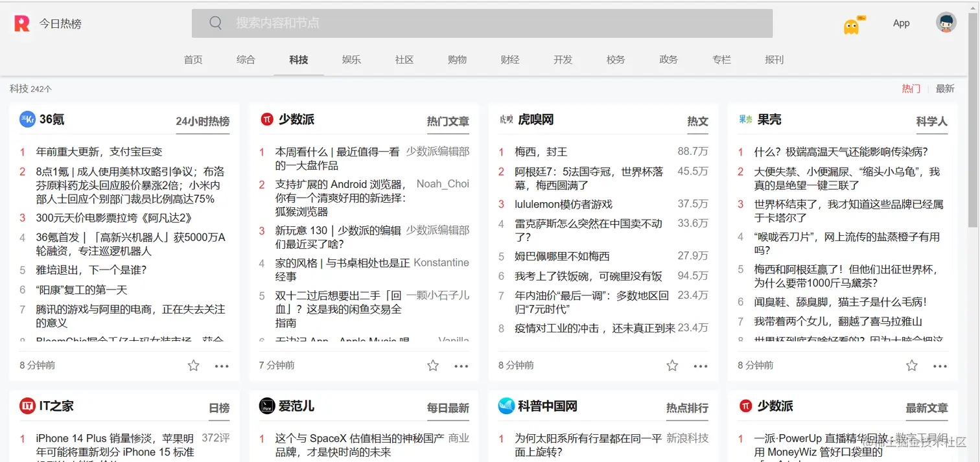Screen dimensions: 980x462
Task: Click the orange ghost mascot icon
Action: pos(851,26)
